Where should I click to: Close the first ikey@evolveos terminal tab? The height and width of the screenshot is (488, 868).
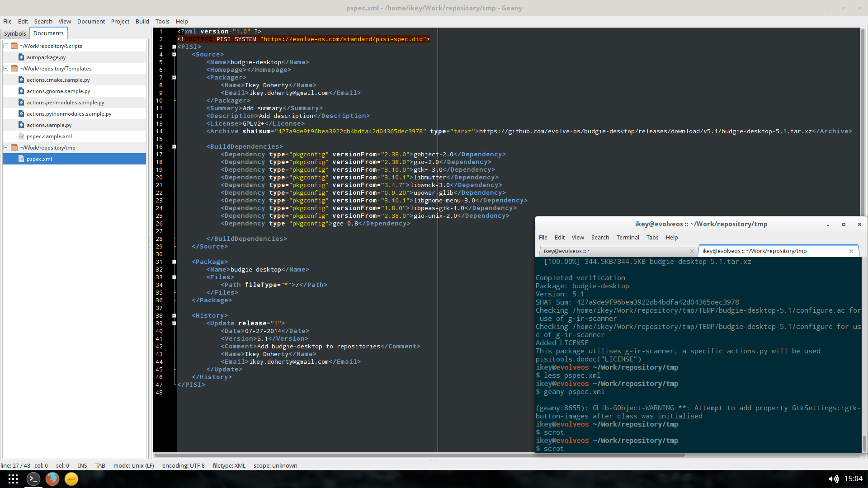692,251
